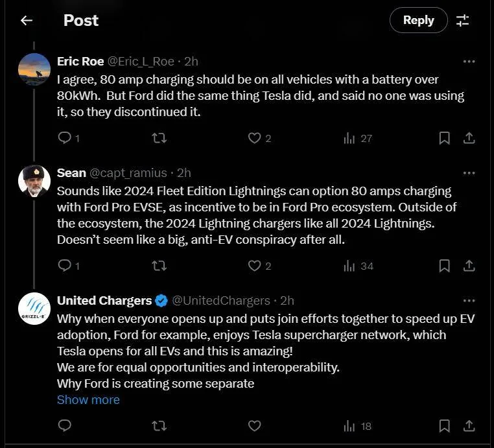494x448 pixels.
Task: Go back using the arrow icon
Action: [x=26, y=21]
